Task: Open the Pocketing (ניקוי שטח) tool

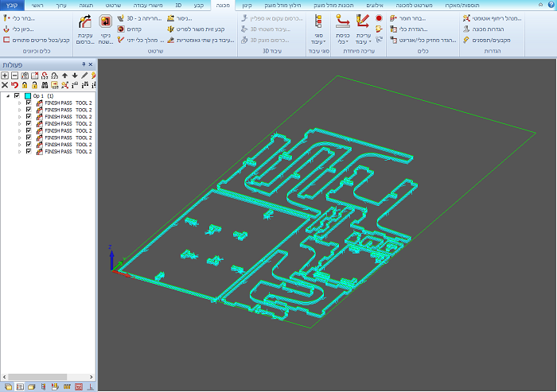Action: click(x=106, y=22)
